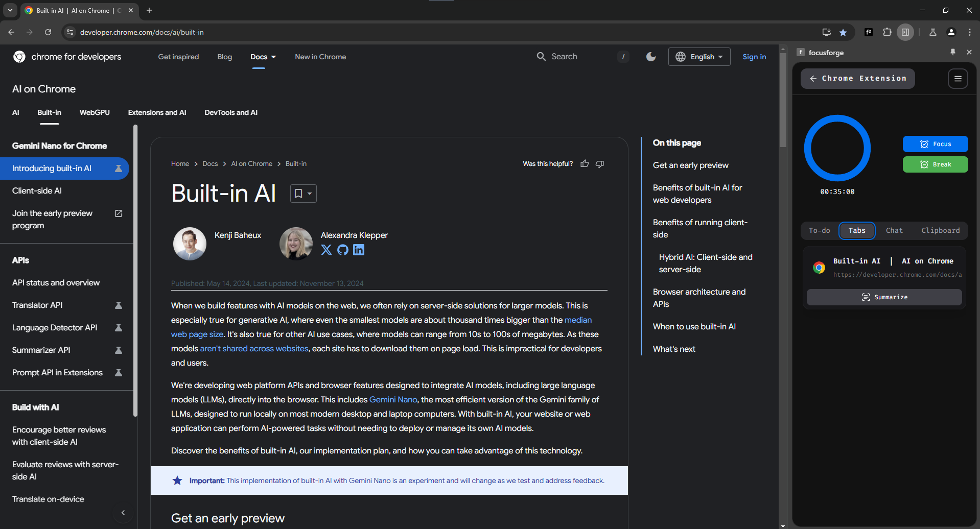Switch to the WebGPU tab
This screenshot has height=529, width=980.
click(x=95, y=112)
